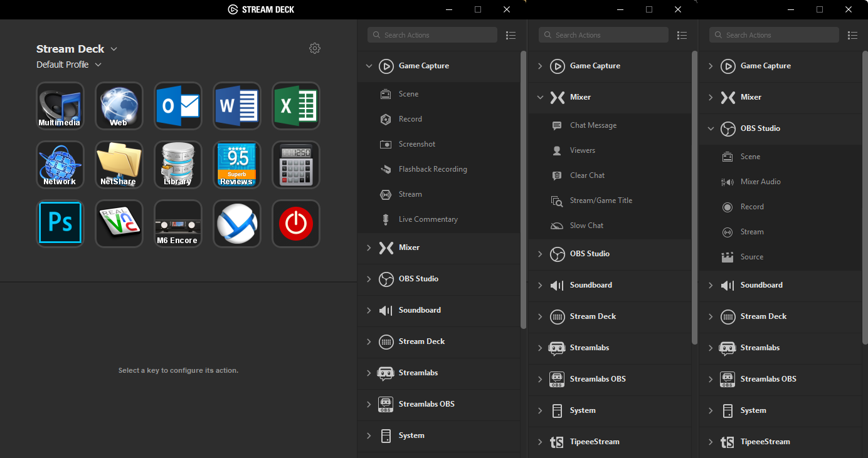Open Stream Deck settings gear
868x458 pixels.
[x=315, y=49]
